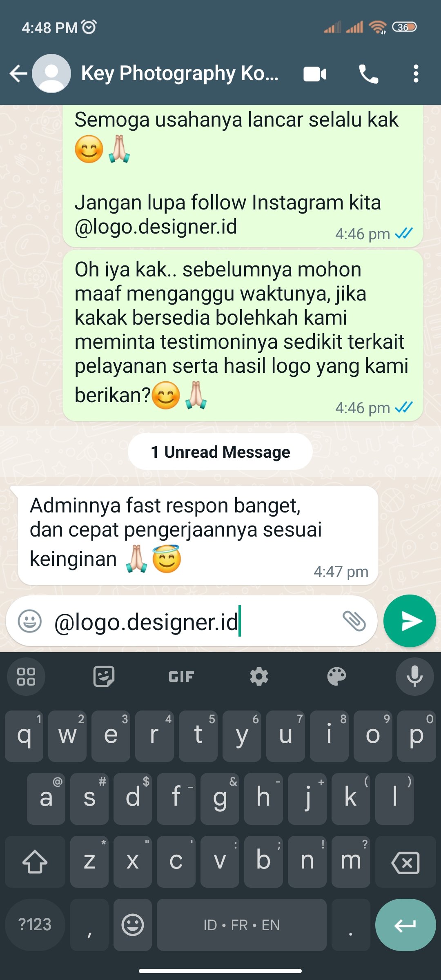Screen dimensions: 441x980
Task: Activate voice typing microphone
Action: tap(414, 677)
